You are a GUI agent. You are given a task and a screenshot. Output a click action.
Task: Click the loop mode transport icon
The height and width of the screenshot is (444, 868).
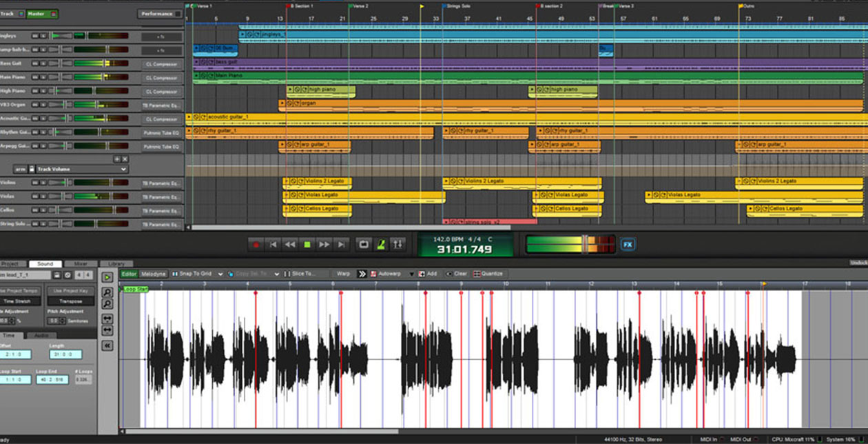click(363, 244)
